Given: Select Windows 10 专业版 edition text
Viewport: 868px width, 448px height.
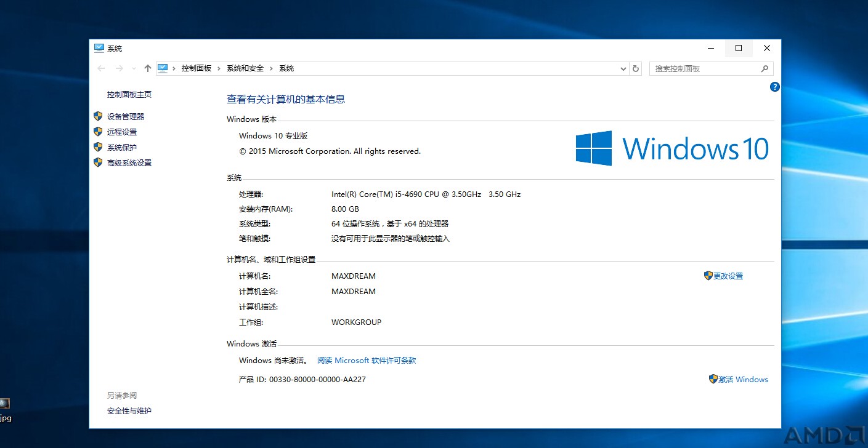Looking at the screenshot, I should click(273, 135).
